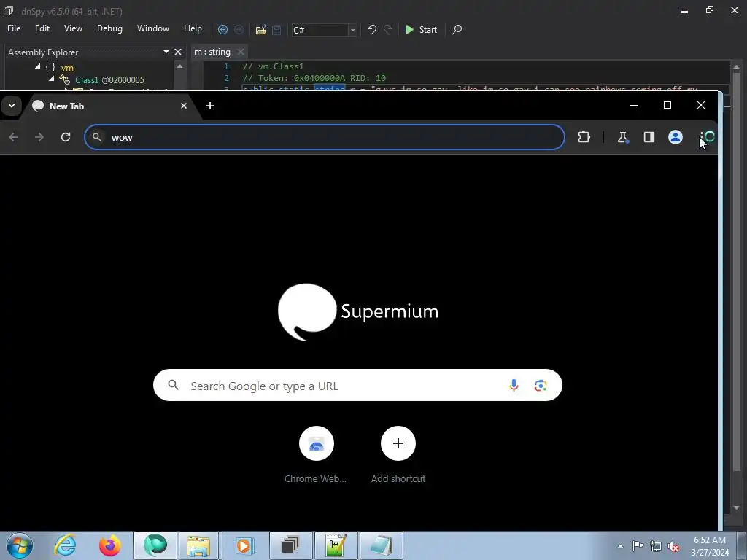The image size is (747, 560).
Task: Select Class1 @02000005 in Assembly Explorer
Action: [x=109, y=80]
